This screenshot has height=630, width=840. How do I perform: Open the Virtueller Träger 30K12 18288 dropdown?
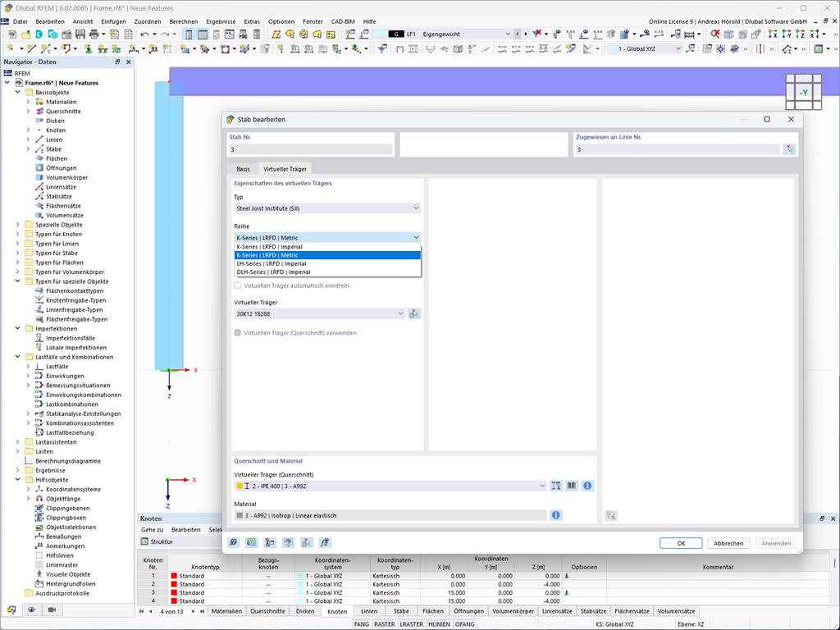319,314
